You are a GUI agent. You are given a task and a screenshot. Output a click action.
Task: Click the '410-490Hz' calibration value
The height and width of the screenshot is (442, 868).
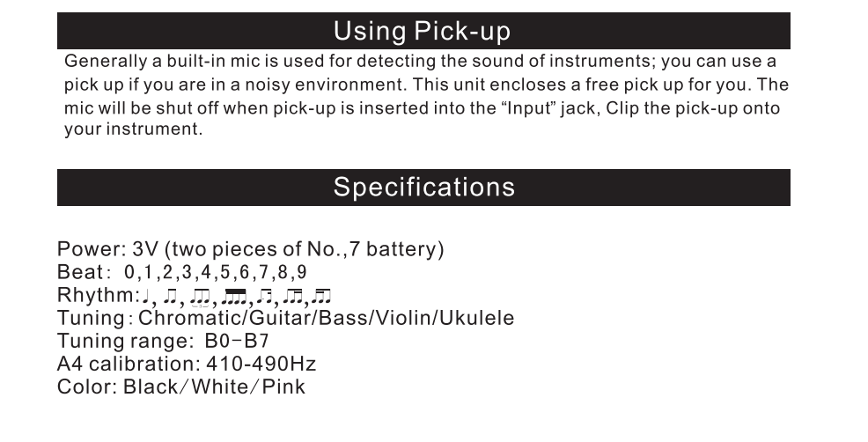click(x=261, y=364)
